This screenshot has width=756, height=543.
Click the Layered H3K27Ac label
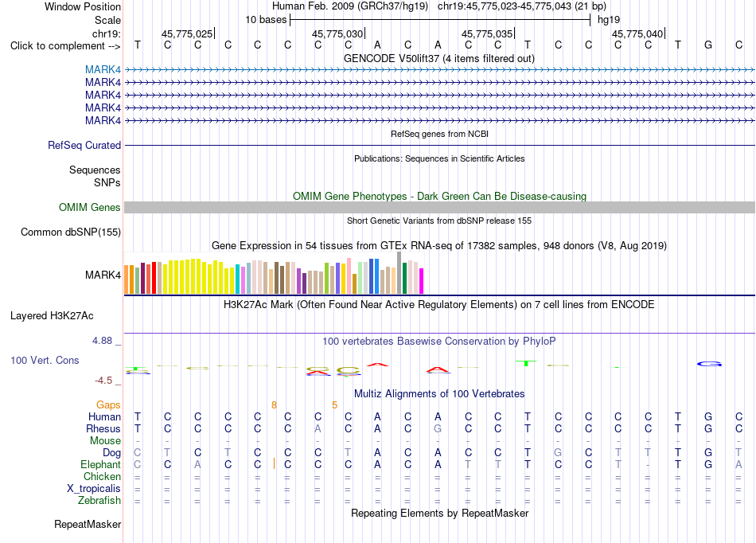52,316
